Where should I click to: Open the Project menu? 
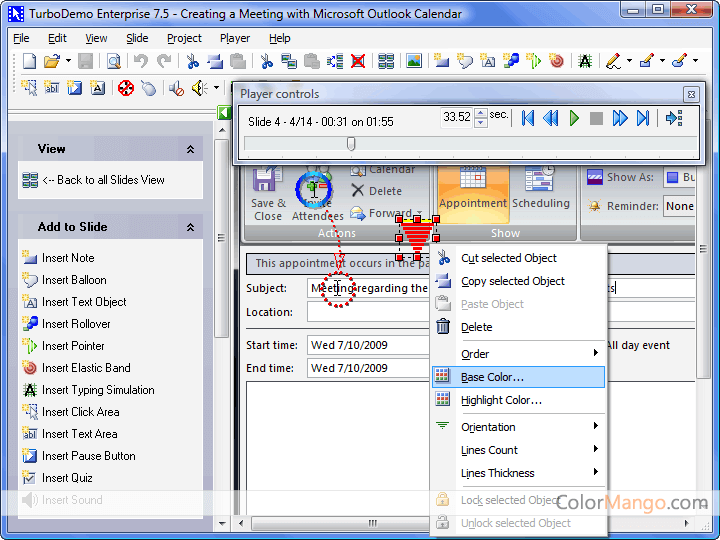(184, 38)
